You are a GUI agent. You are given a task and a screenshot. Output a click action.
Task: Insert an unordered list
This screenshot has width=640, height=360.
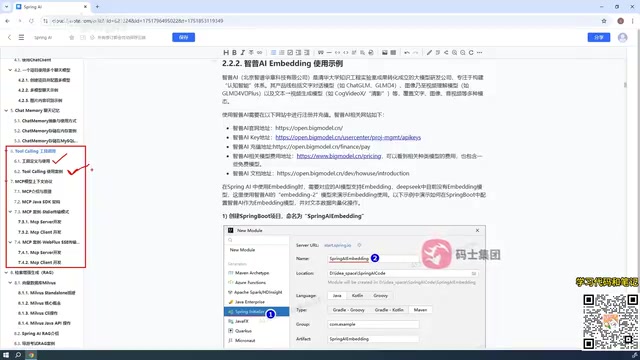click(x=273, y=53)
